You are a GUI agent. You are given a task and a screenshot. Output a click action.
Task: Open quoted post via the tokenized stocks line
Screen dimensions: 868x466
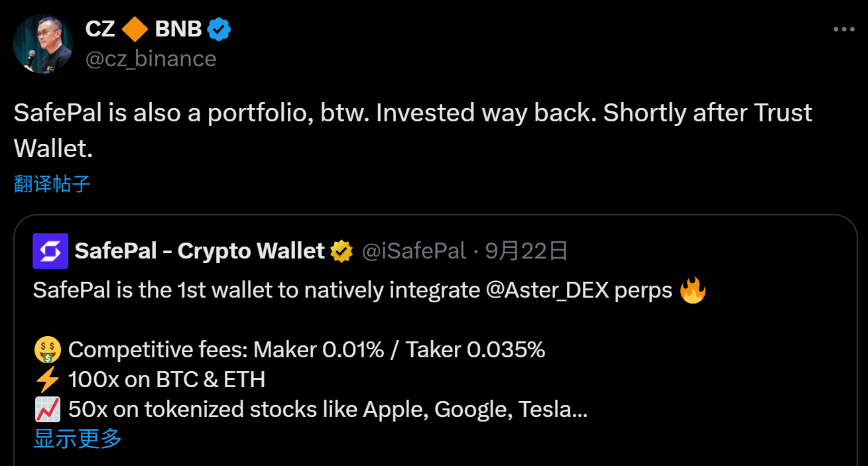(x=328, y=410)
